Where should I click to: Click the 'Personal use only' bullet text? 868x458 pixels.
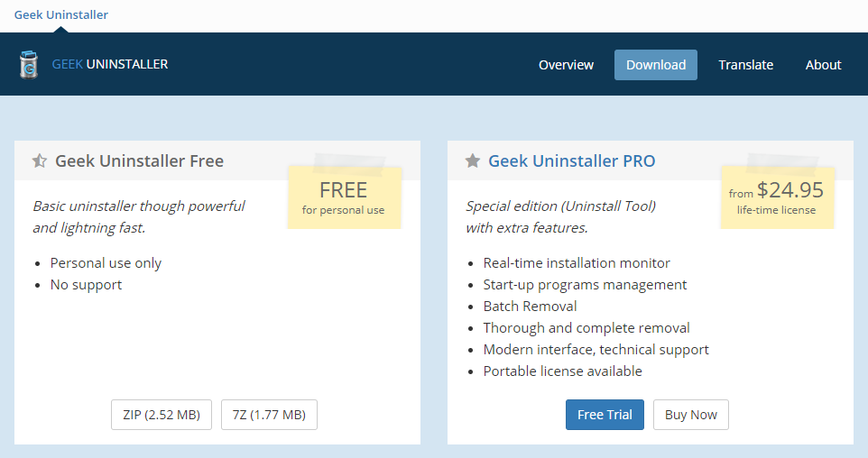[x=106, y=262]
